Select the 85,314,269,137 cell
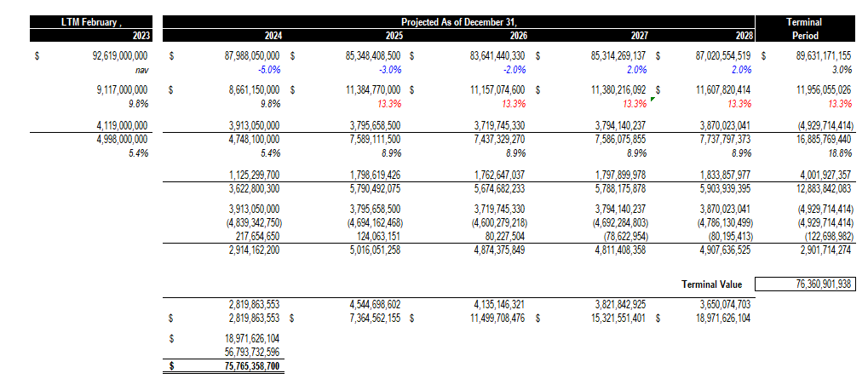This screenshot has width=868, height=379. pyautogui.click(x=618, y=56)
